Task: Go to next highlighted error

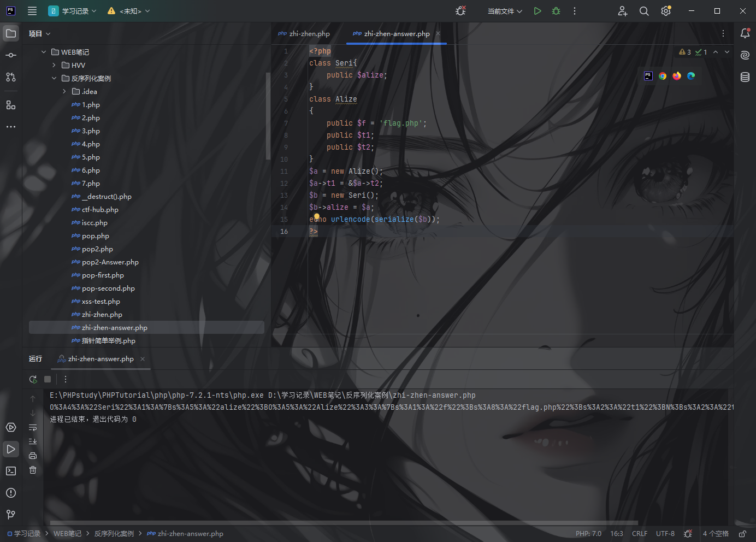Action: 727,52
